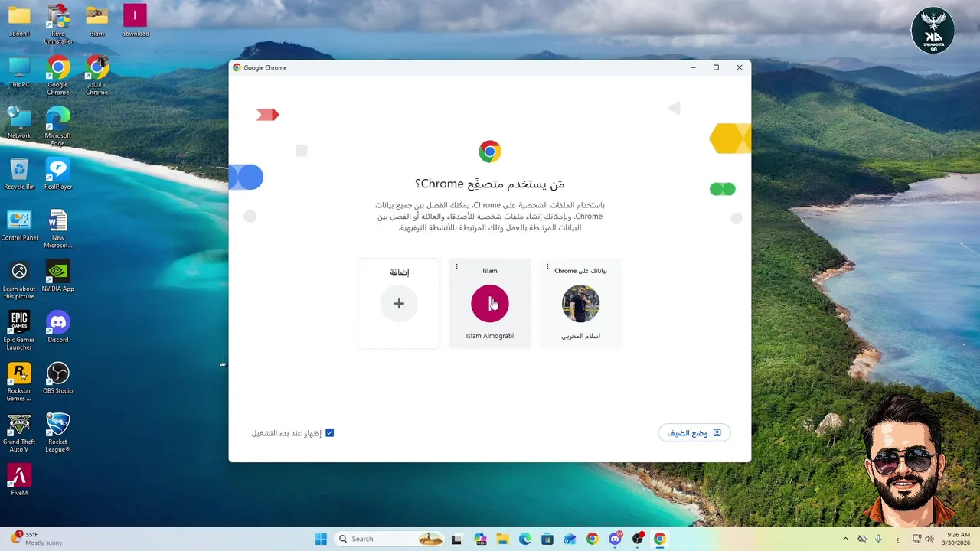Open Discord from the taskbar
This screenshot has height=551, width=980.
point(615,539)
